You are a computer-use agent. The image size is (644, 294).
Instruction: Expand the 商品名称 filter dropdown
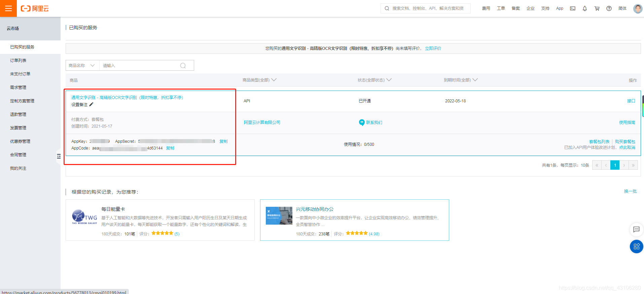pyautogui.click(x=82, y=66)
